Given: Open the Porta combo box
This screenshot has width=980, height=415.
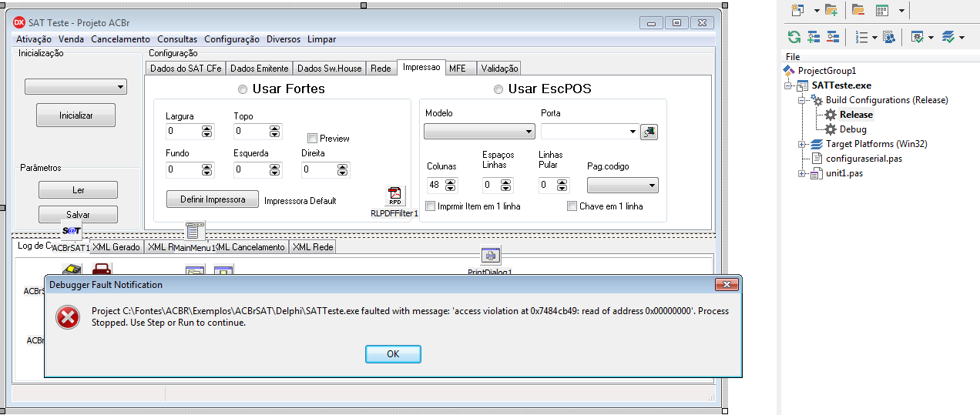Looking at the screenshot, I should (x=589, y=132).
